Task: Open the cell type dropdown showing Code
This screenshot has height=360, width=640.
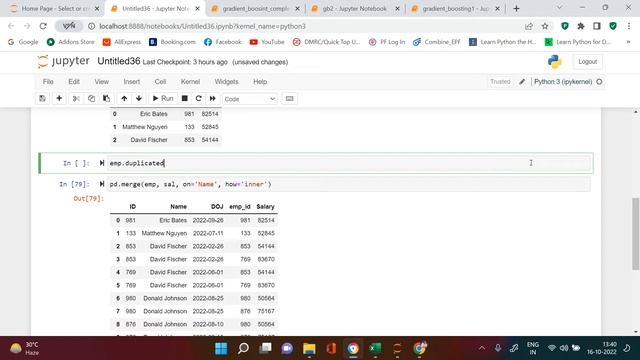Action: pos(250,99)
